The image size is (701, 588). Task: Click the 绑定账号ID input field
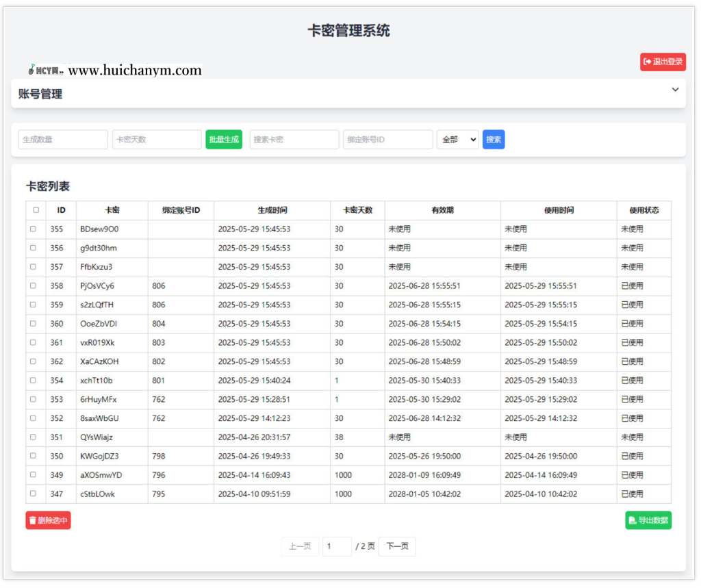click(388, 139)
